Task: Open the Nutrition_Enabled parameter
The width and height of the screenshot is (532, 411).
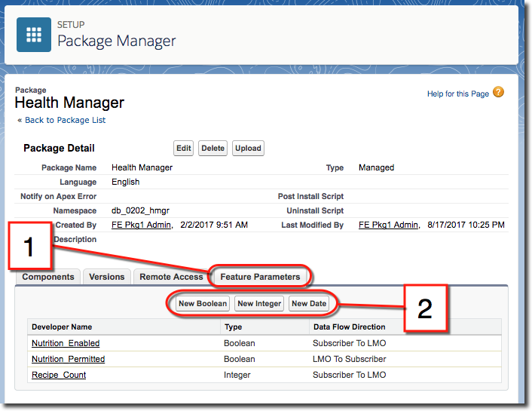Action: coord(66,343)
